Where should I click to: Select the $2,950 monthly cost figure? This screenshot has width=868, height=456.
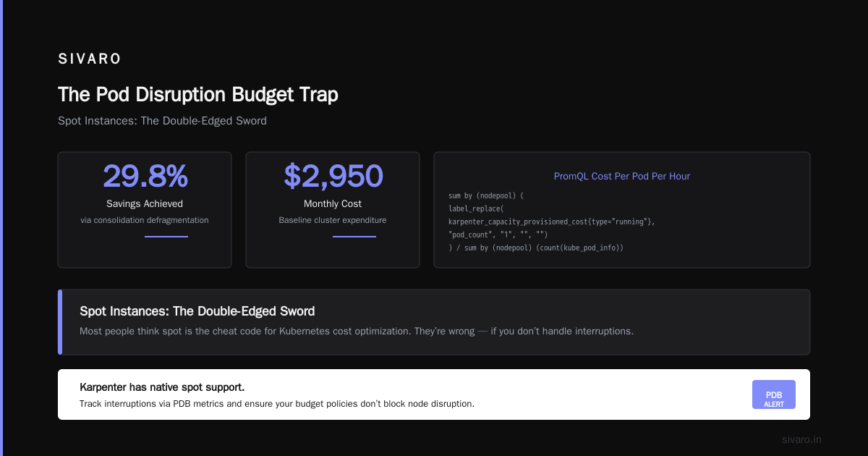click(x=333, y=176)
